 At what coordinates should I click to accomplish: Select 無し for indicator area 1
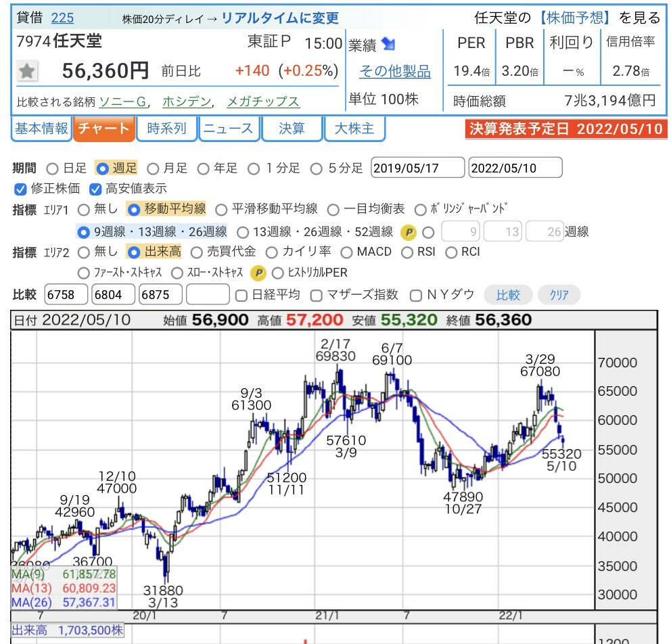point(83,210)
